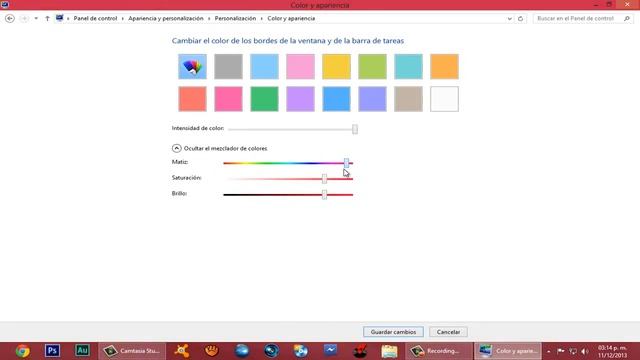The height and width of the screenshot is (360, 640).
Task: Collapse the color mixer with the round chevron button
Action: click(x=176, y=148)
